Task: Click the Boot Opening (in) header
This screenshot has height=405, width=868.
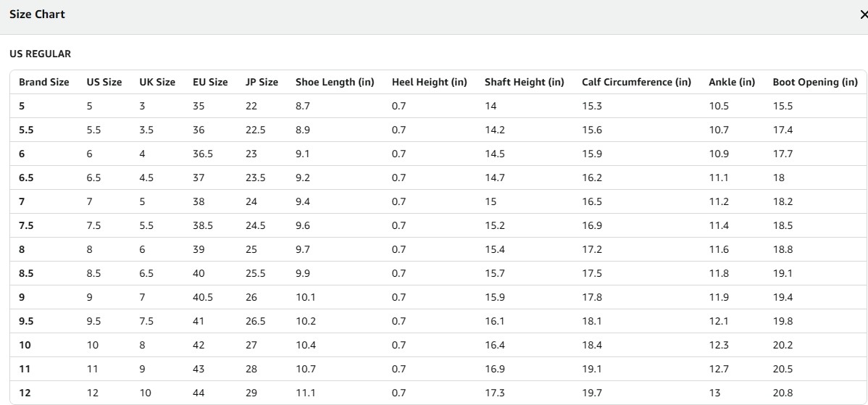Action: (x=815, y=82)
